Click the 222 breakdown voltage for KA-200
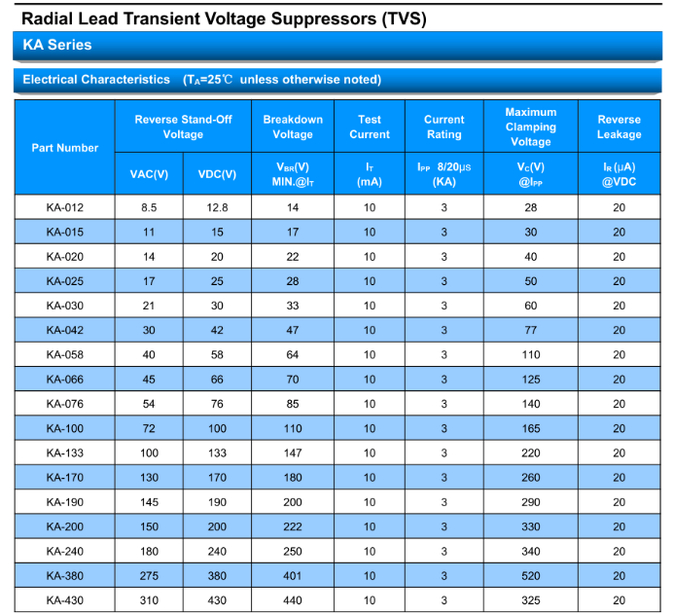673x616 pixels. 293,526
